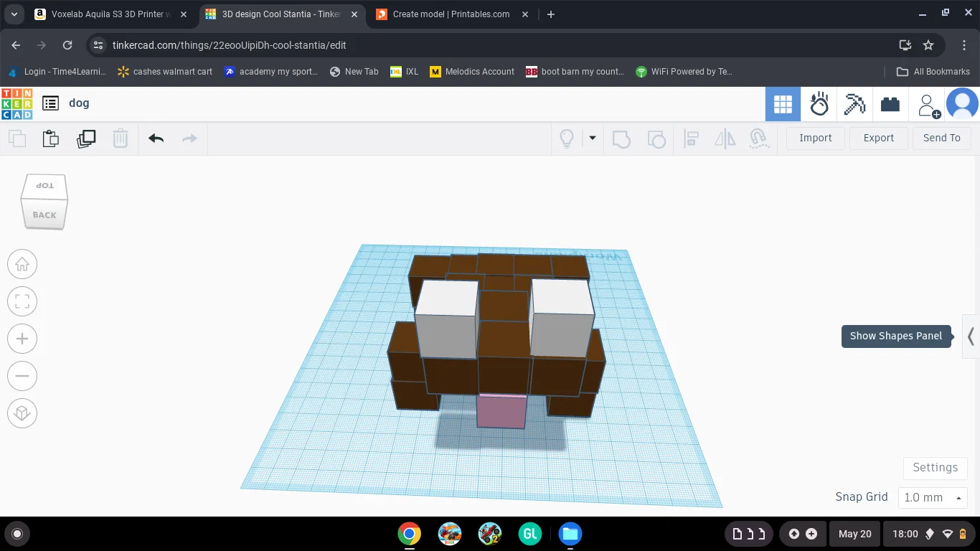
Task: Click the Import button
Action: 816,138
